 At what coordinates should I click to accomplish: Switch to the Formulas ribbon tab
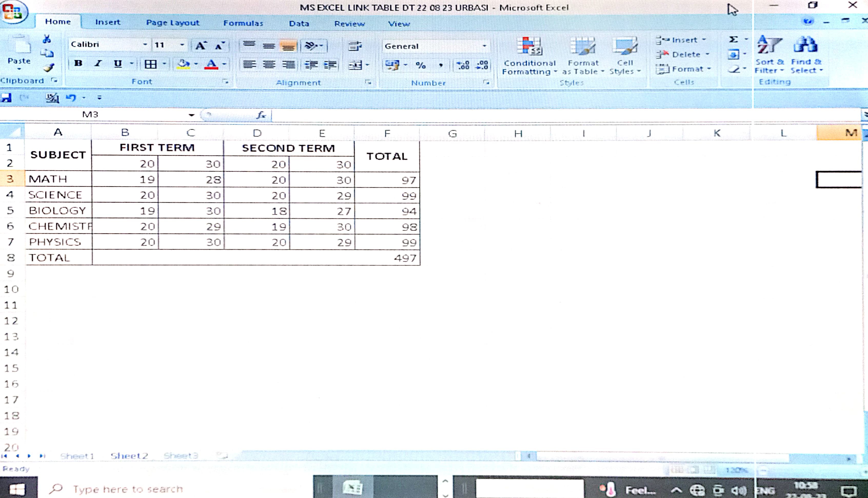pyautogui.click(x=243, y=23)
